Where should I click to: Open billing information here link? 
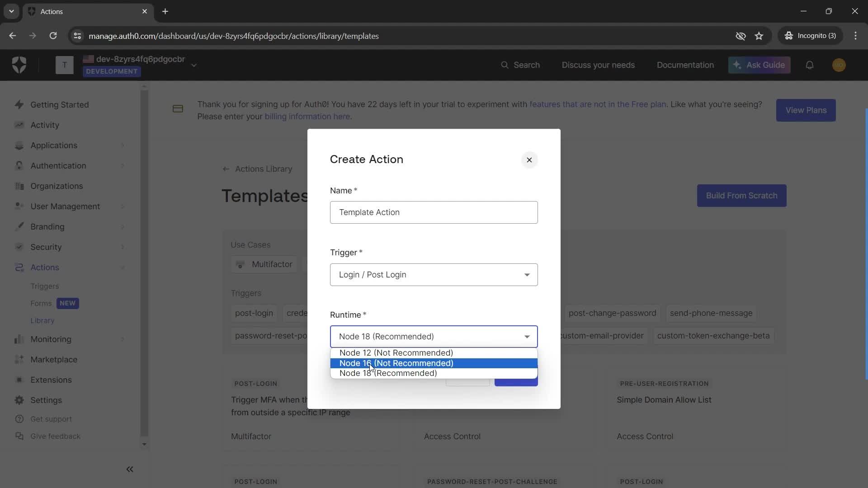tap(307, 117)
